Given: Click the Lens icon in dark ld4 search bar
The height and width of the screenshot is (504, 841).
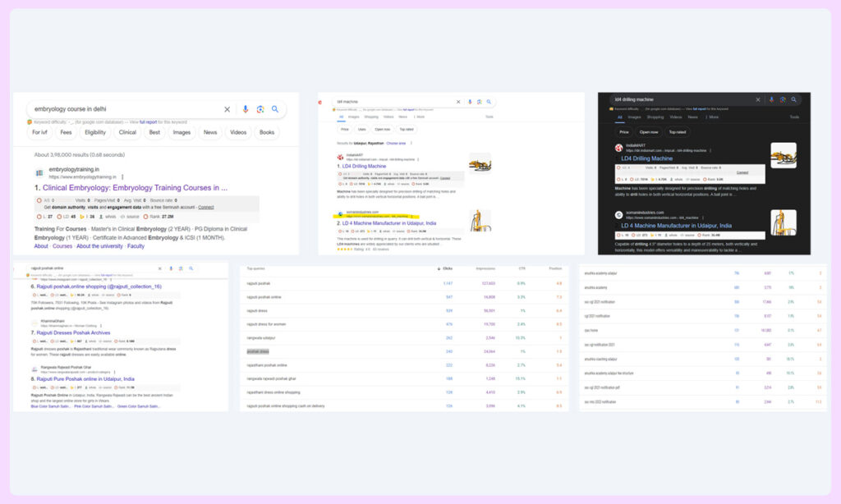Looking at the screenshot, I should [783, 99].
